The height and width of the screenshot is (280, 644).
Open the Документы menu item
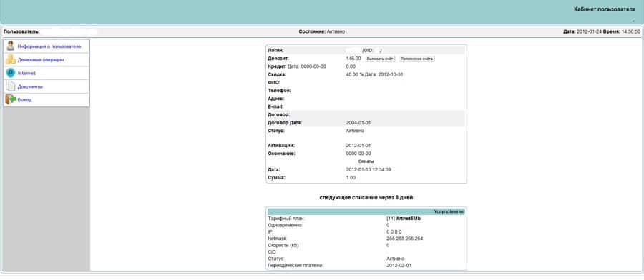pos(30,87)
